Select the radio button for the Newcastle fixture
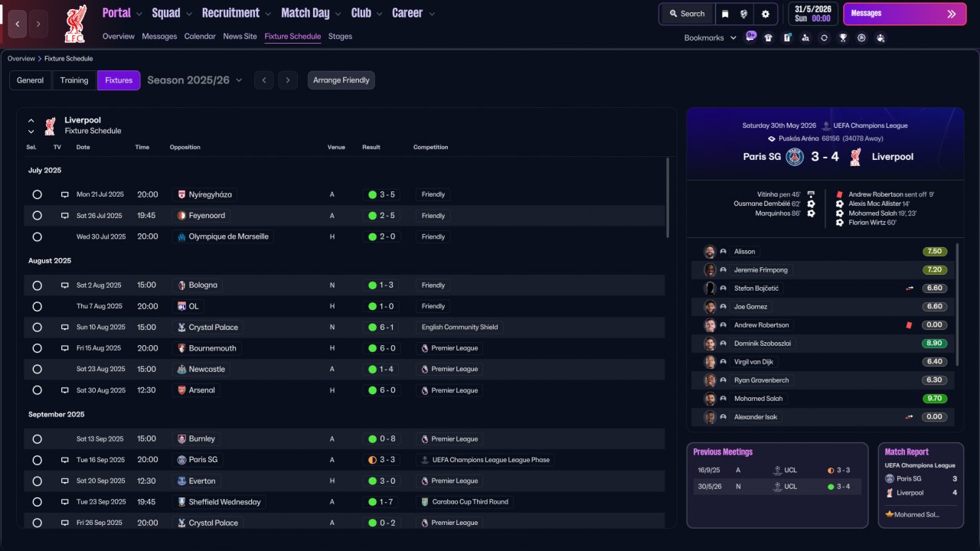Screen dimensions: 980x551 37,369
